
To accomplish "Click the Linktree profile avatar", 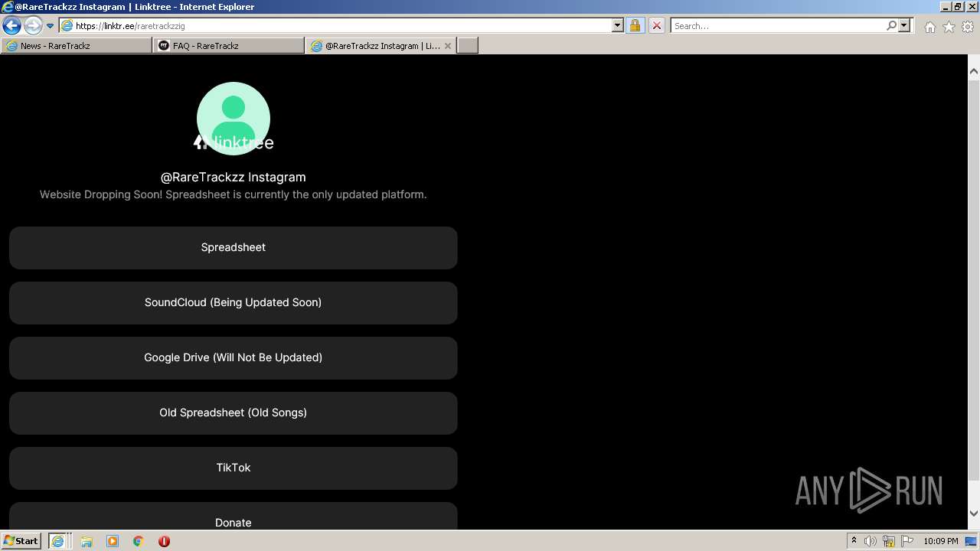I will [234, 119].
